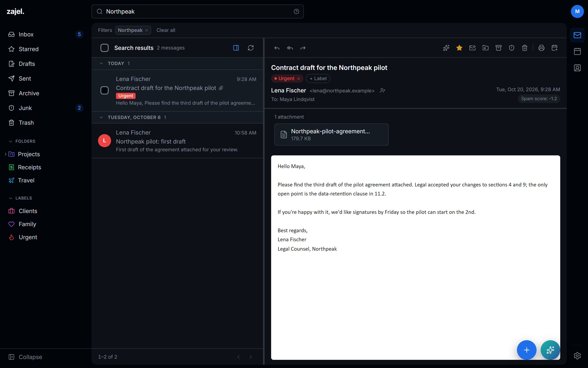
Task: Expand the Projects folder chevron
Action: [5, 154]
